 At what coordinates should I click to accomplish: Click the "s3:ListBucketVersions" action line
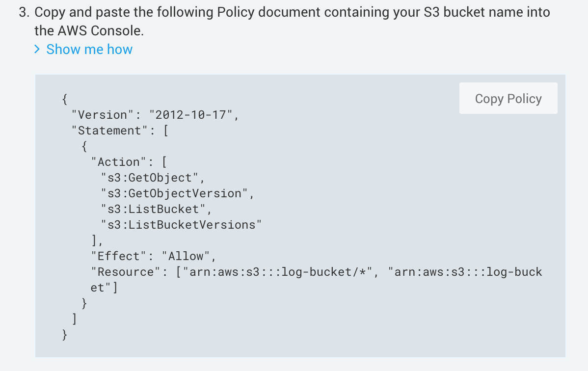181,225
